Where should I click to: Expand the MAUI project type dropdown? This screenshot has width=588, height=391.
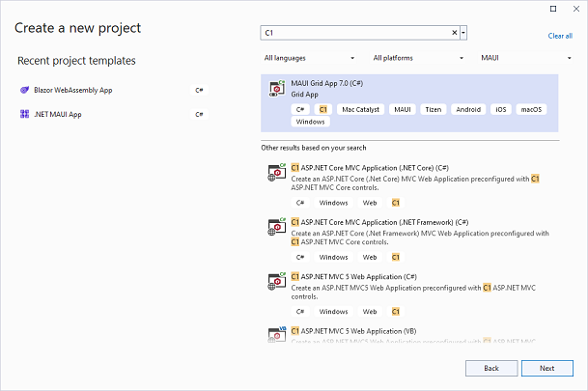(x=526, y=58)
